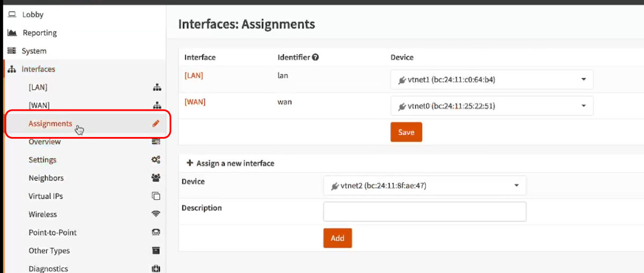The image size is (644, 273).
Task: Open the Diagnostics submenu
Action: click(x=48, y=269)
